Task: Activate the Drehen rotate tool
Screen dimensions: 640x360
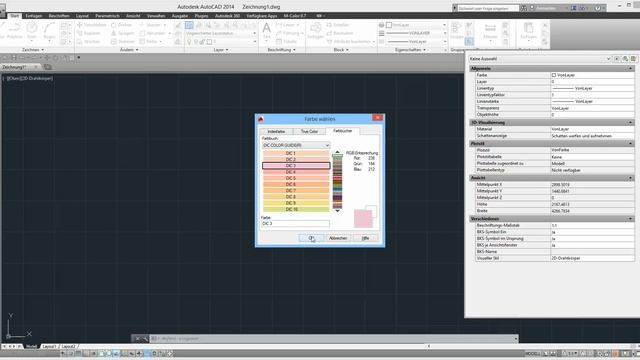Action: [122, 25]
